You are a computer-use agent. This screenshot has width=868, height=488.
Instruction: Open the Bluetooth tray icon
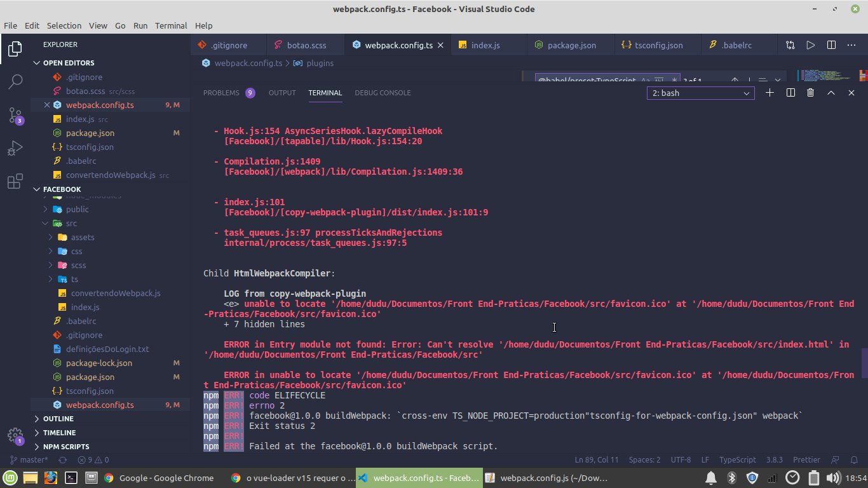click(731, 478)
